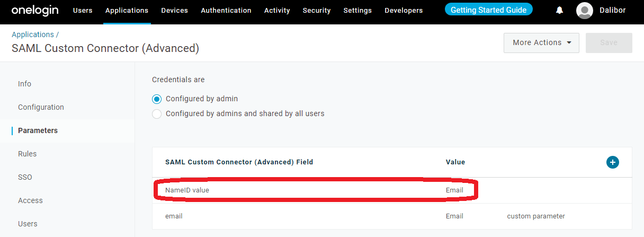The width and height of the screenshot is (644, 237).
Task: Open the Applications top menu
Action: click(127, 11)
